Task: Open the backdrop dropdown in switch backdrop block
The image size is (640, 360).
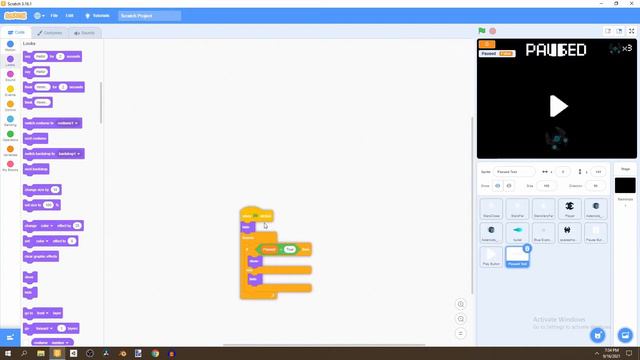Action: [69, 154]
